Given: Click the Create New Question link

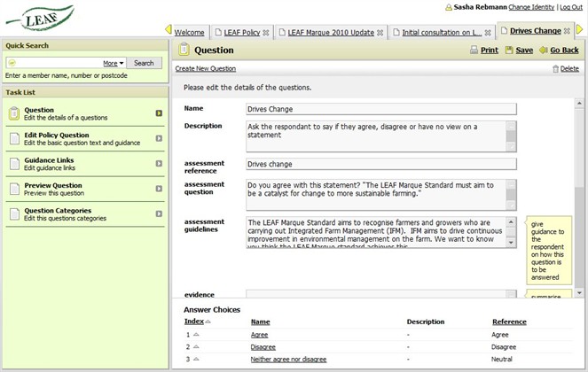Looking at the screenshot, I should coord(206,68).
